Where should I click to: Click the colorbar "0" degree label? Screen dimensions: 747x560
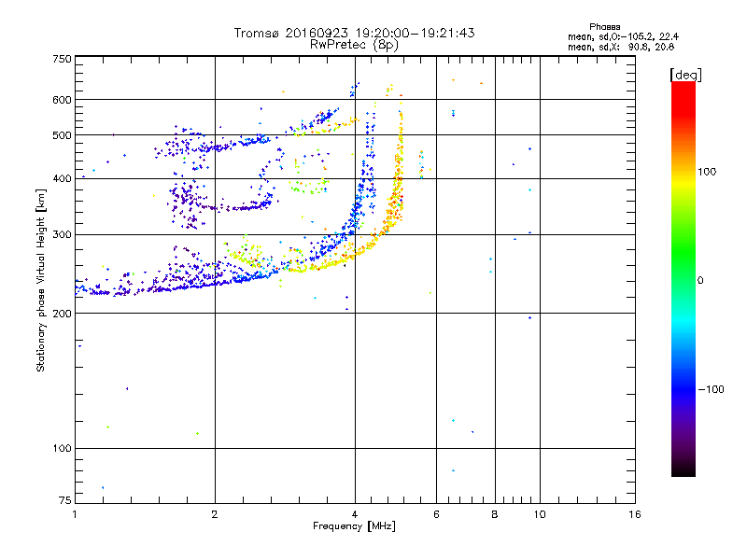[700, 280]
